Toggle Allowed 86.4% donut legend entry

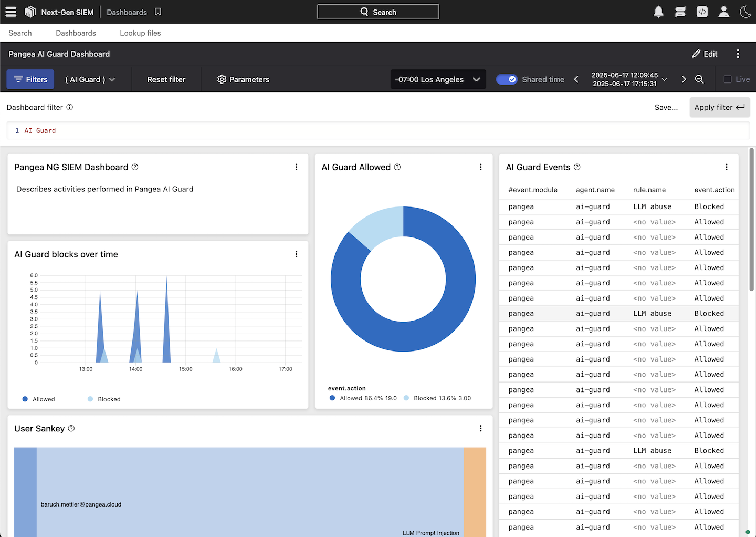coord(363,398)
